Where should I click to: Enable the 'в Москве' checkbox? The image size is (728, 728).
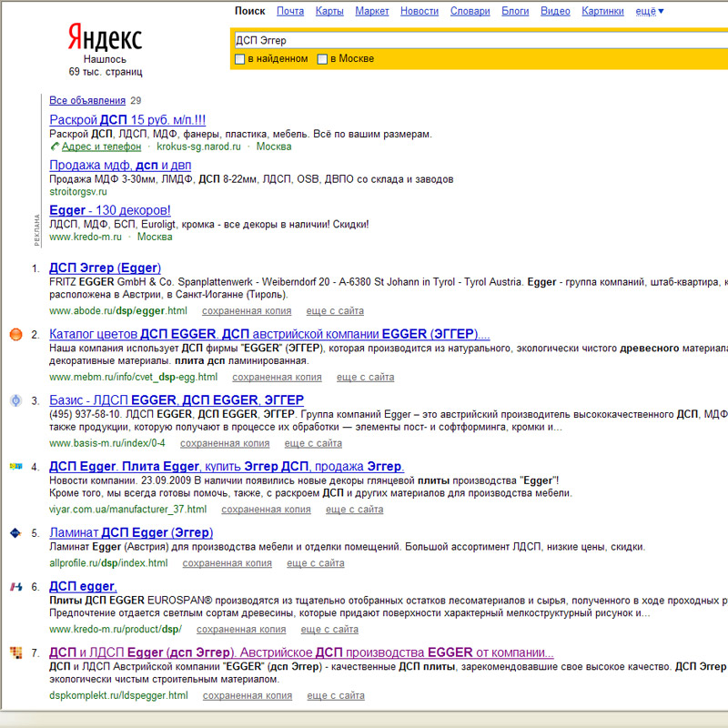coord(322,59)
